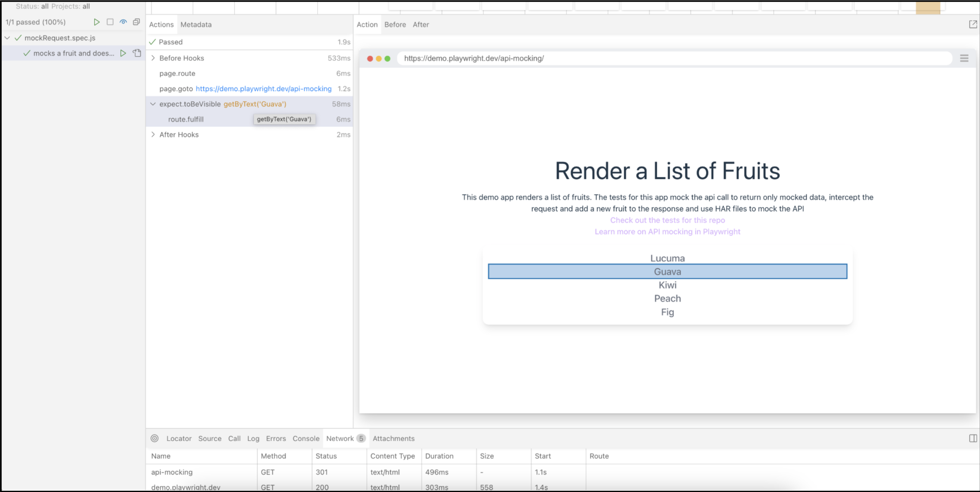980x492 pixels.
Task: Open the source file icon for the test
Action: point(137,53)
